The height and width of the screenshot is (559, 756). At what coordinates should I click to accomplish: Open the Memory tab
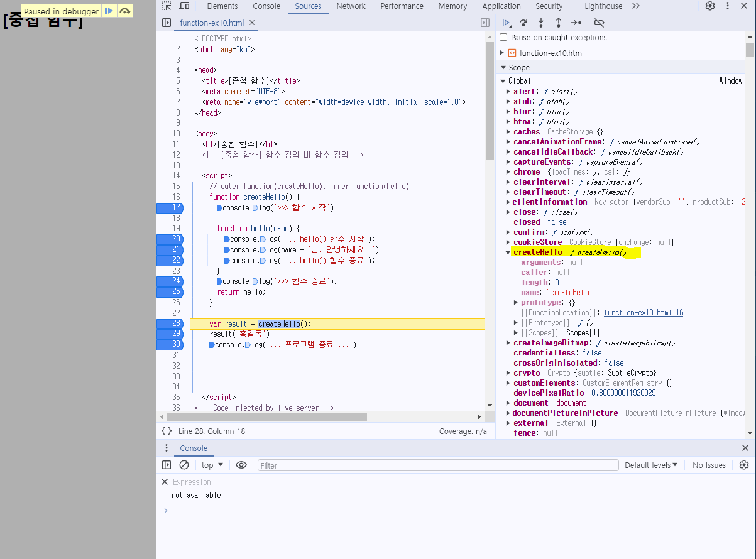tap(452, 6)
